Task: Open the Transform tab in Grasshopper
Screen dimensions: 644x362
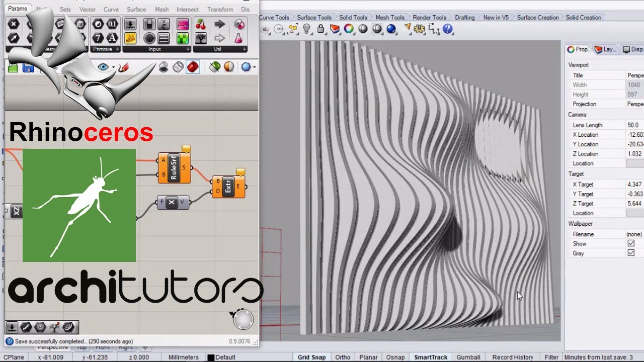Action: click(x=220, y=9)
